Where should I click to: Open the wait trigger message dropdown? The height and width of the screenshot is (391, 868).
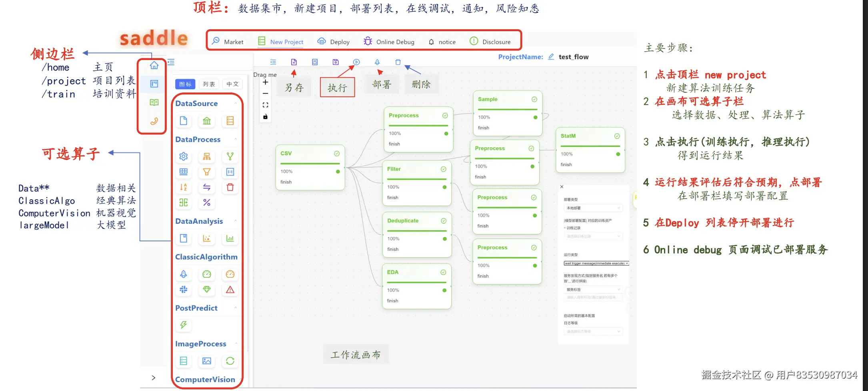coord(596,263)
